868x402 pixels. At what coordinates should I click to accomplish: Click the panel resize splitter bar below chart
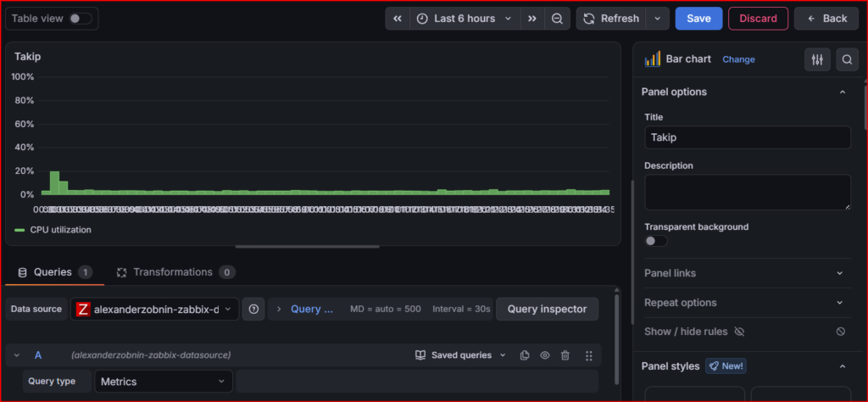308,247
